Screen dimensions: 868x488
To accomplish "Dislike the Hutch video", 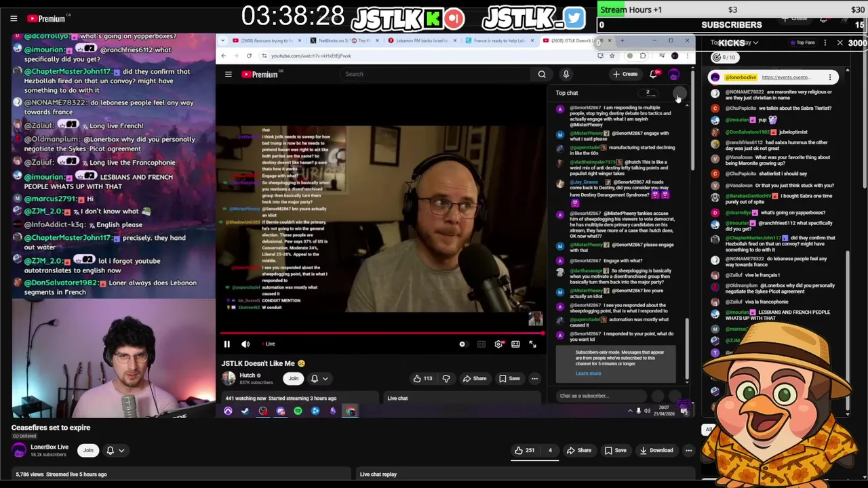I will point(446,379).
